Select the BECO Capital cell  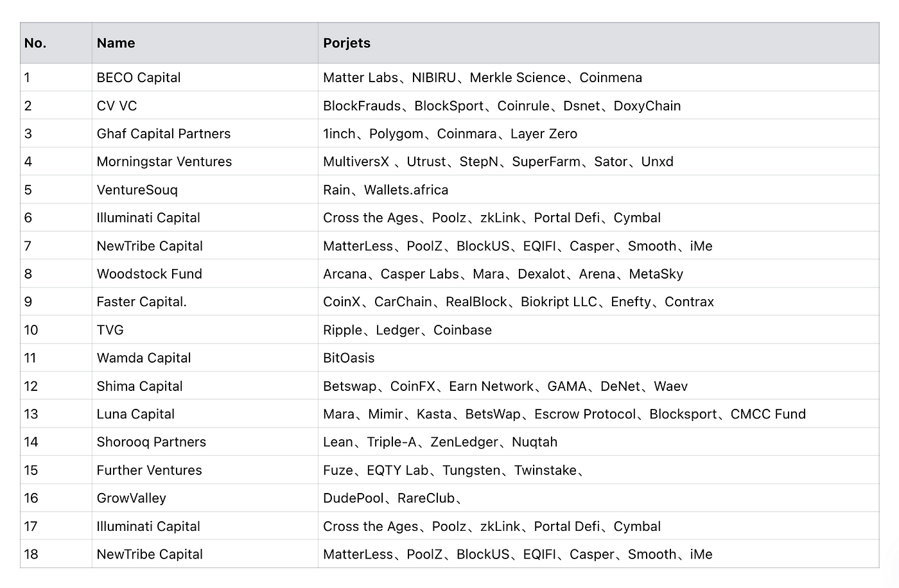pos(205,77)
